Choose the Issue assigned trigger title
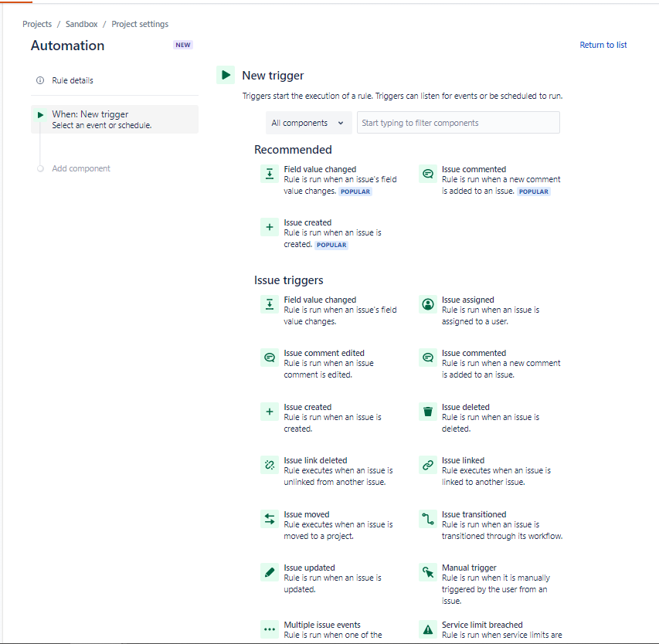Screen dimensions: 659x644 [467, 300]
